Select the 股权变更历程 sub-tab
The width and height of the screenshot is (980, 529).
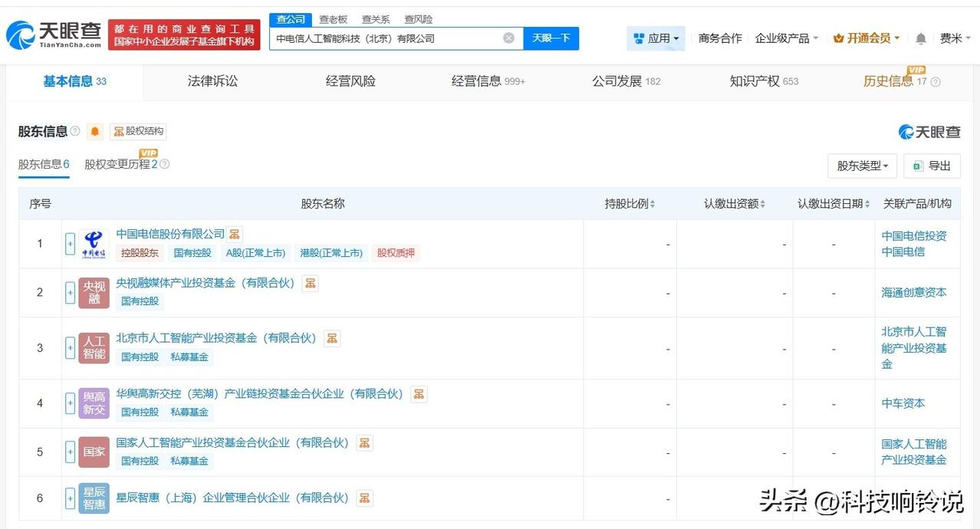[x=120, y=164]
